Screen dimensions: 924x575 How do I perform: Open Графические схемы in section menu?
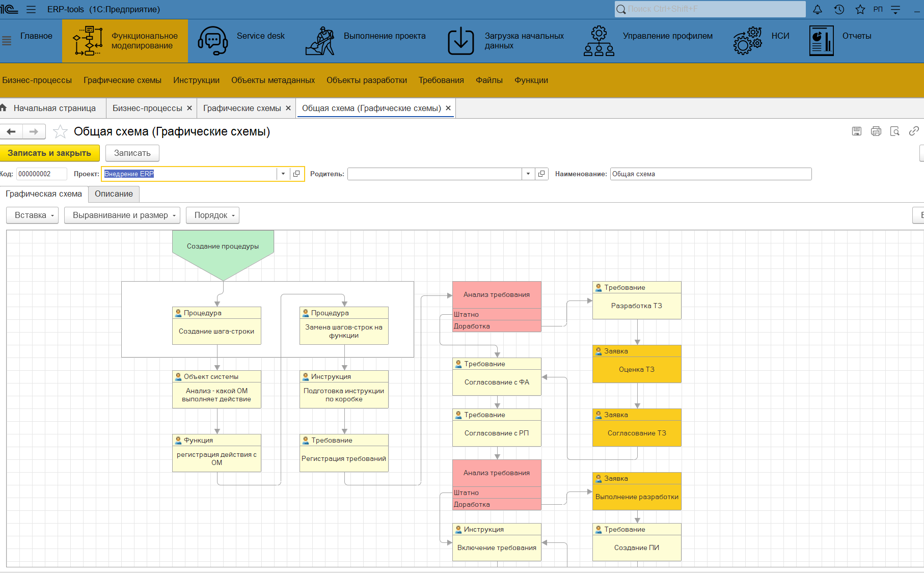point(122,80)
